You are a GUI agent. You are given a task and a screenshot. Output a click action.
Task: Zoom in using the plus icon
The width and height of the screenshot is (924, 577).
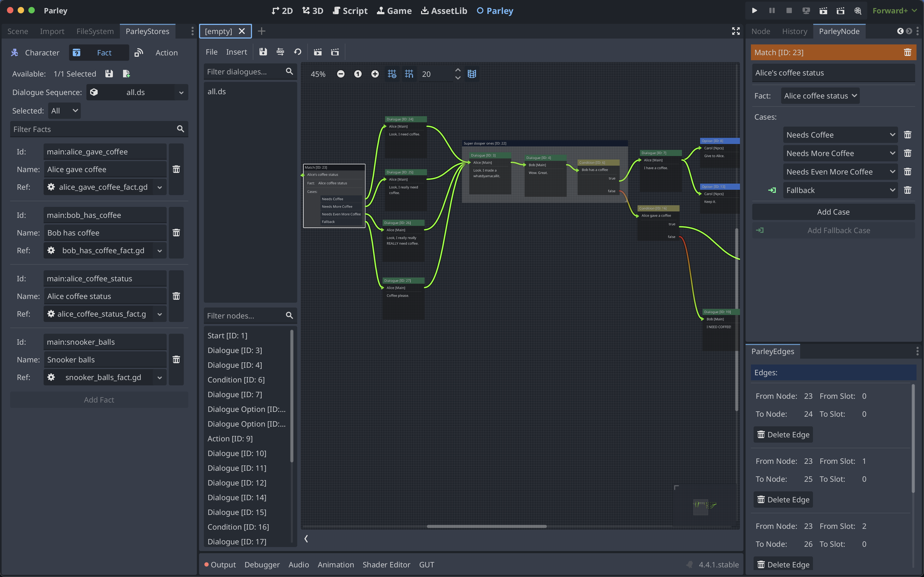click(x=375, y=74)
